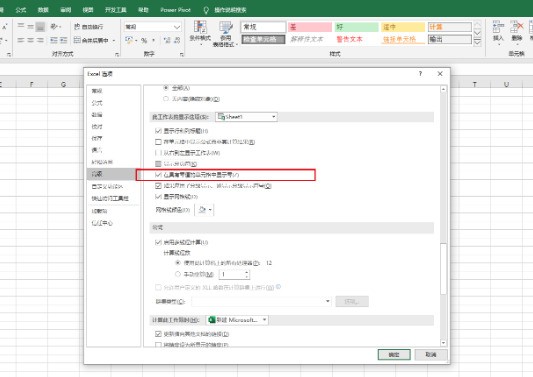Screen dimensions: 533x377
Task: Open the alignment group dialog launcher
Action: 117,54
